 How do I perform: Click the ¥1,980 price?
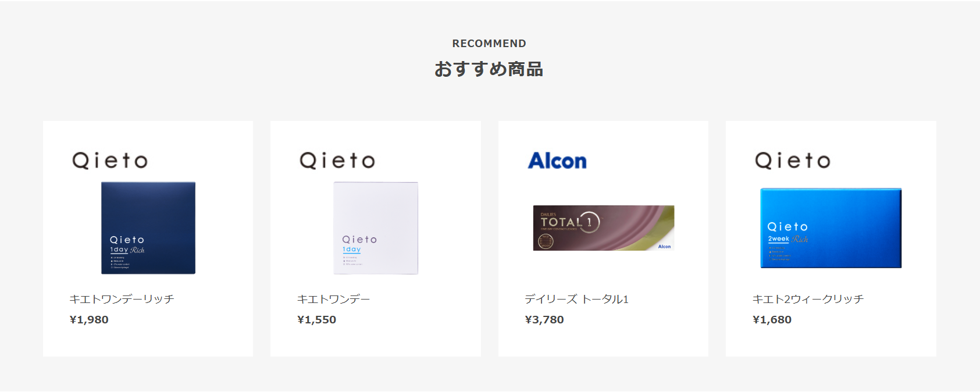pyautogui.click(x=89, y=319)
